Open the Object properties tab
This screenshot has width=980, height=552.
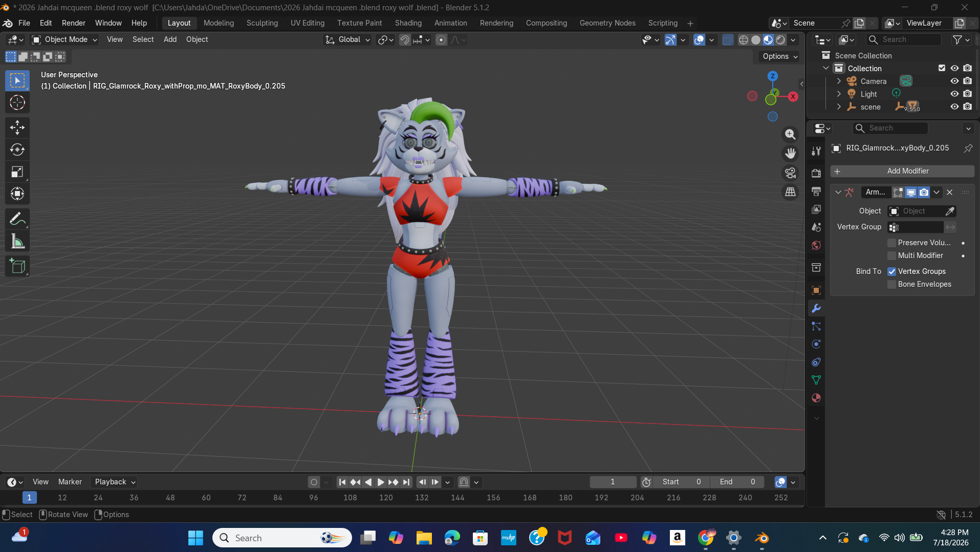coord(816,290)
